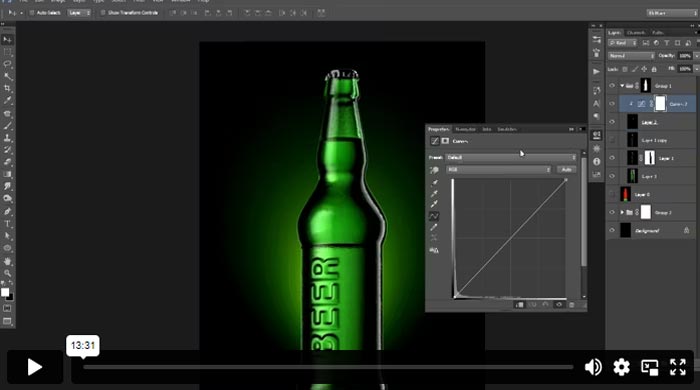Show the Layer 0 layer

[612, 195]
